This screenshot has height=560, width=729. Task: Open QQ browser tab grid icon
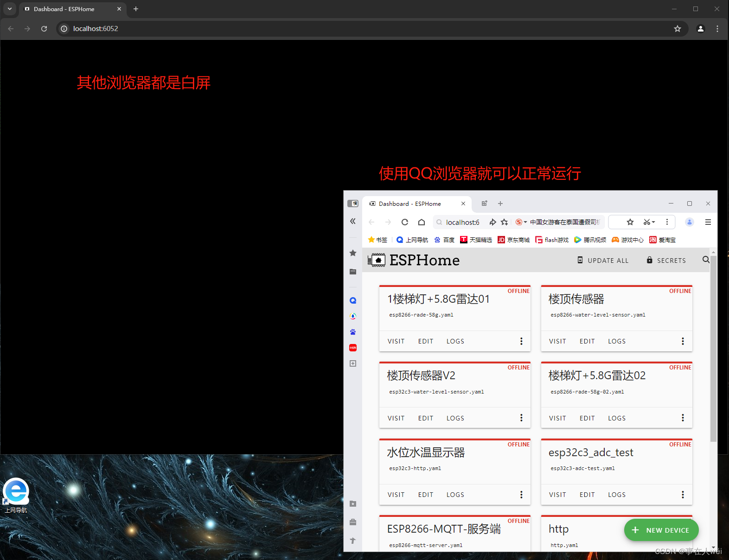click(484, 204)
